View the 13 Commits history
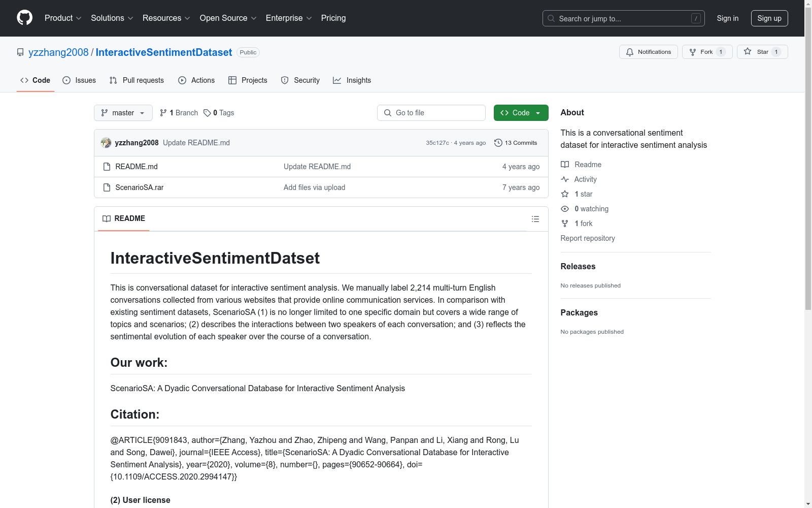This screenshot has height=508, width=812. [x=516, y=143]
